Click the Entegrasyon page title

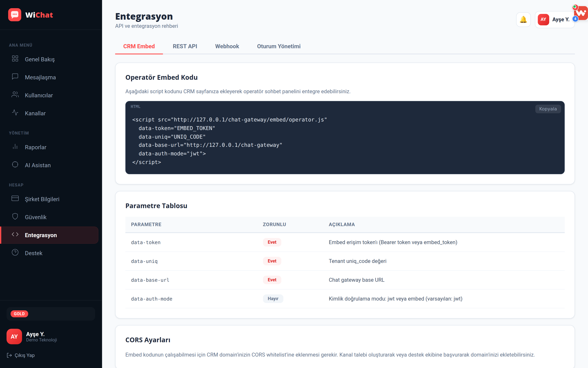144,16
